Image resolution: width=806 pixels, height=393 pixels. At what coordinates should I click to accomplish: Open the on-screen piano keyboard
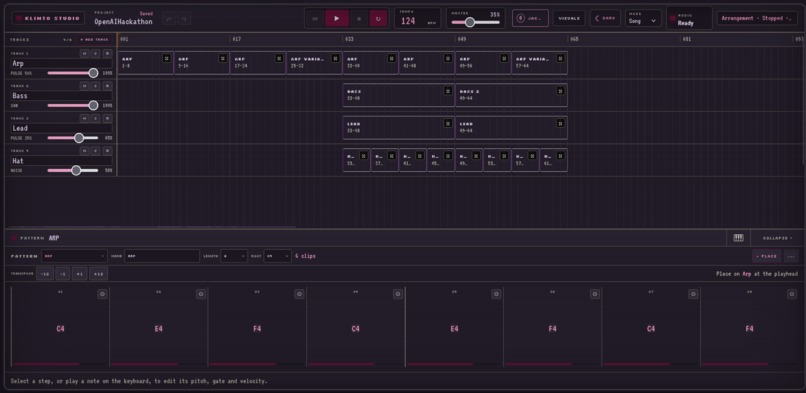point(738,238)
